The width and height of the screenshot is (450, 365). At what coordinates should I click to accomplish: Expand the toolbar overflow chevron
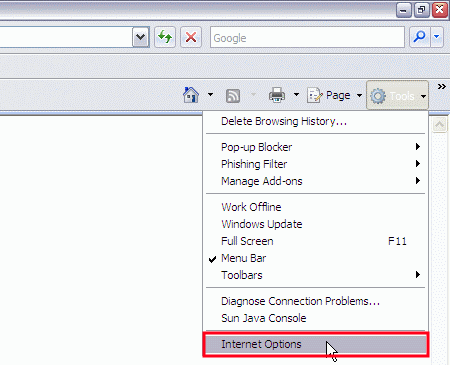[442, 87]
